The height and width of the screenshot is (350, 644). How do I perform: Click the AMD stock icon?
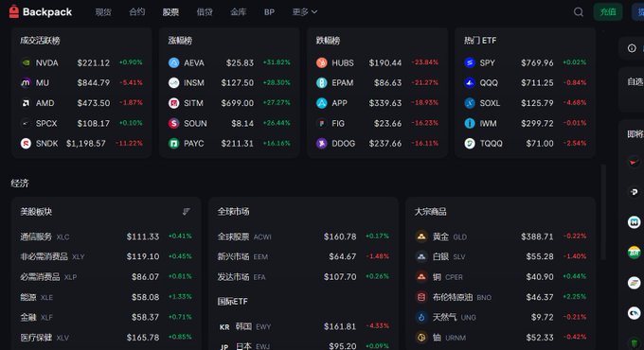tap(26, 103)
